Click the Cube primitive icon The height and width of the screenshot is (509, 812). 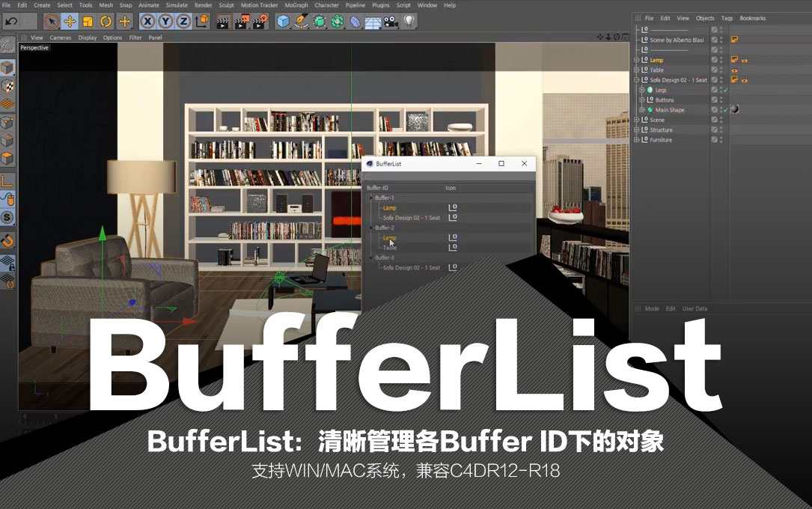click(x=282, y=22)
